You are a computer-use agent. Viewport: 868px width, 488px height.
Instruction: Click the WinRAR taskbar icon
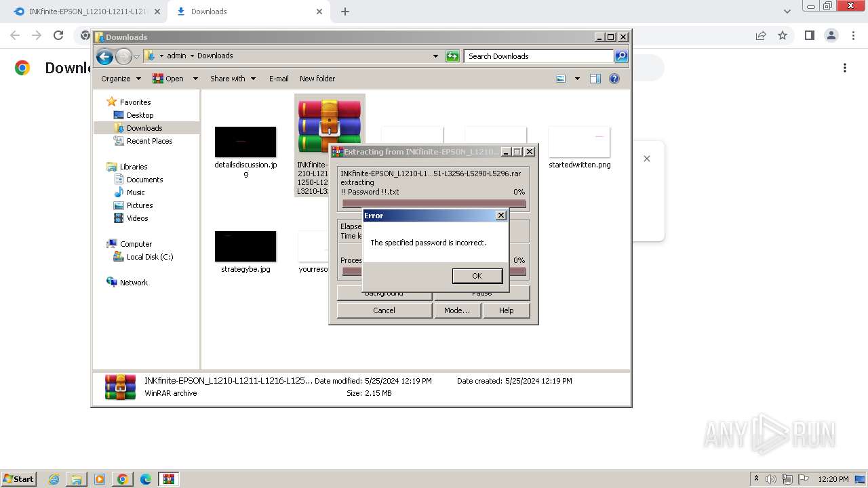(x=169, y=479)
